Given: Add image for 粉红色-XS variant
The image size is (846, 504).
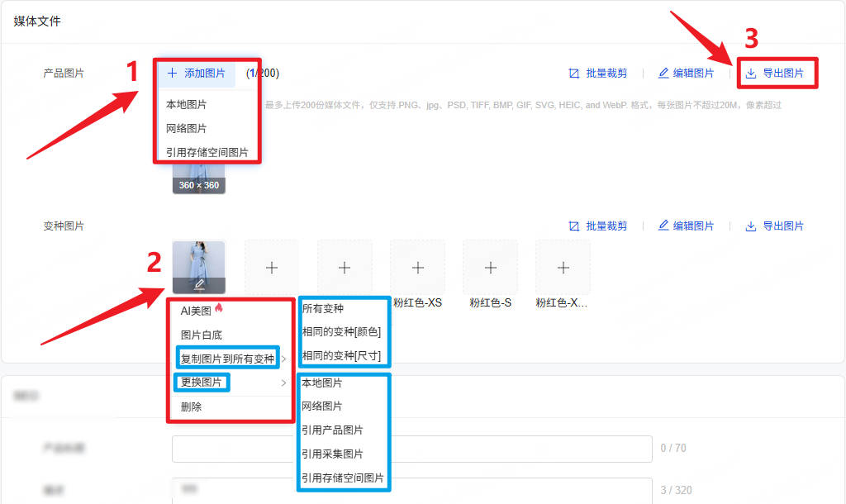Looking at the screenshot, I should [417, 268].
